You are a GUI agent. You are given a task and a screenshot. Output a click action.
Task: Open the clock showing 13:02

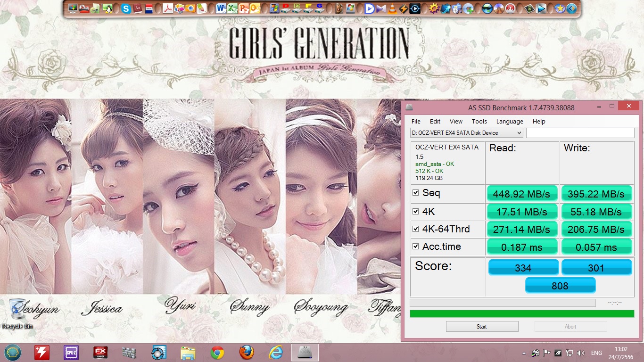(x=621, y=353)
